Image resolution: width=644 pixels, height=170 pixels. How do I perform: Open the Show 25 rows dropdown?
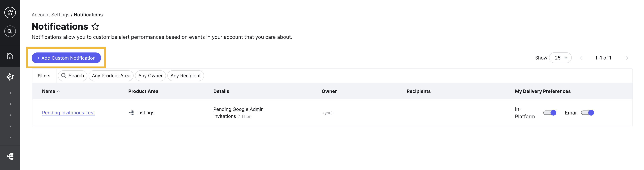tap(560, 58)
